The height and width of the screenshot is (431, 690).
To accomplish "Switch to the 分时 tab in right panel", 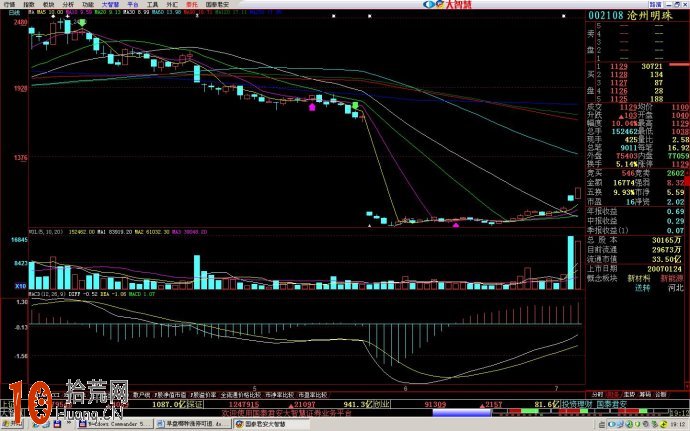I will point(597,395).
